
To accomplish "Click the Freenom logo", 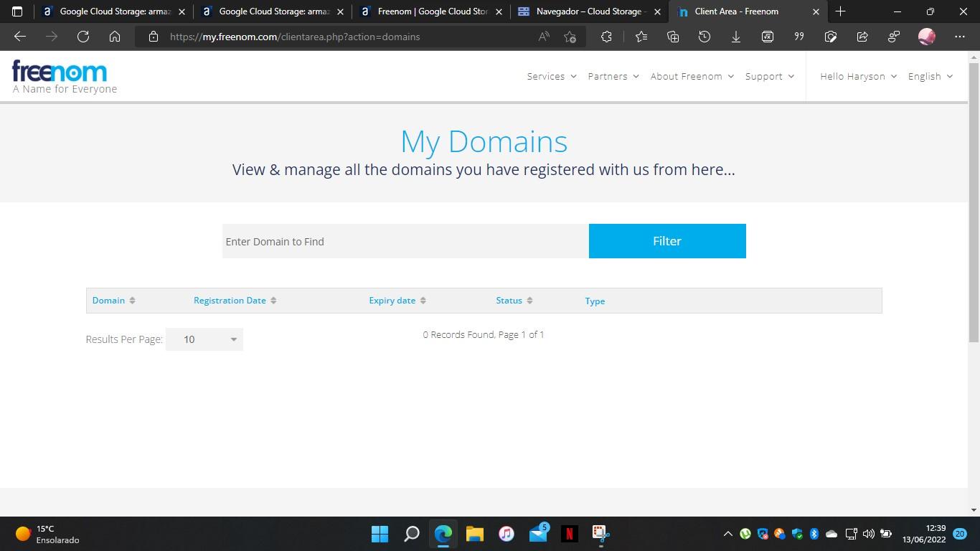I will pyautogui.click(x=60, y=71).
